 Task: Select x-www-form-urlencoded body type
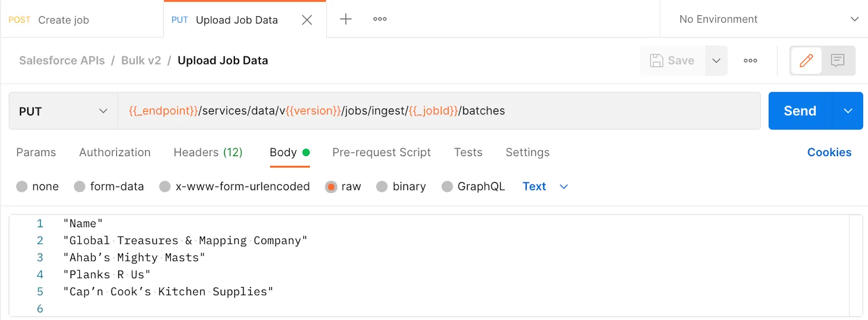click(x=165, y=187)
